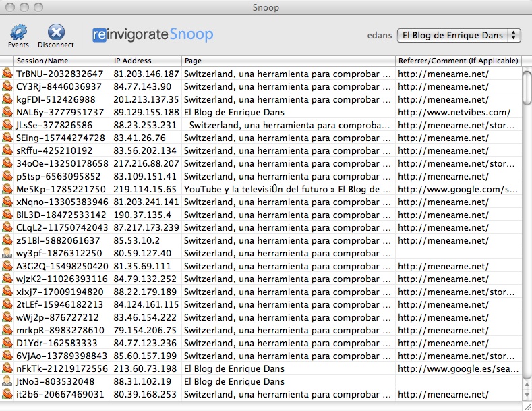Click the session icon beside TrBNU-2032832647

pyautogui.click(x=7, y=74)
